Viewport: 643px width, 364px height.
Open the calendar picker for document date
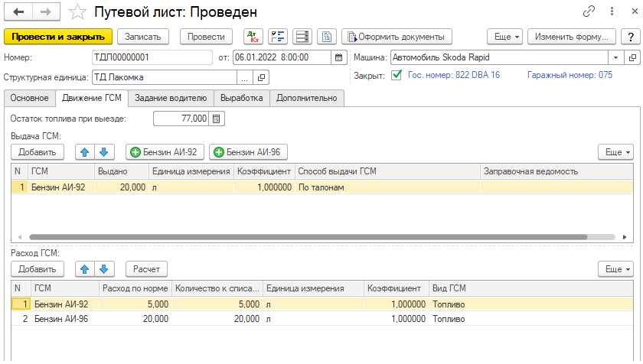[x=338, y=57]
